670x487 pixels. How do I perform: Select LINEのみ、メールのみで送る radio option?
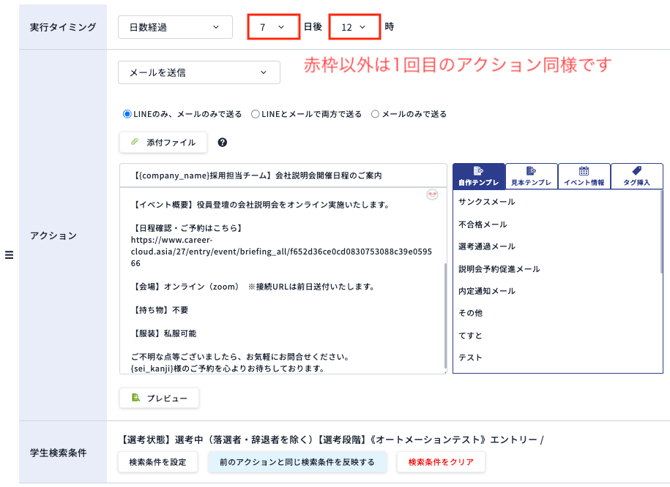coord(127,114)
